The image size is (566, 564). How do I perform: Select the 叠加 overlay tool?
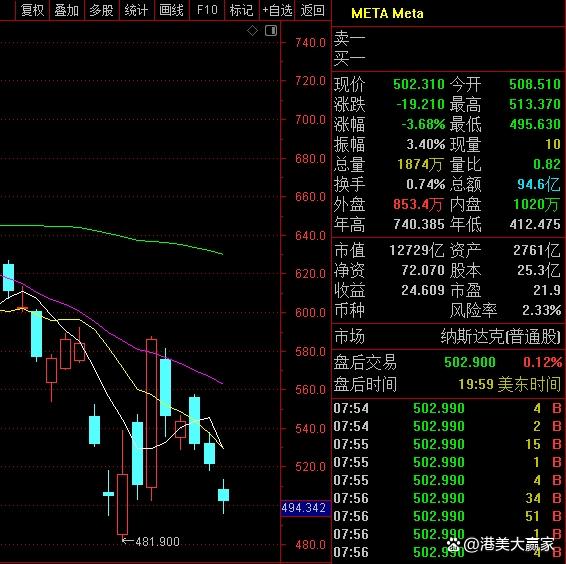[67, 10]
